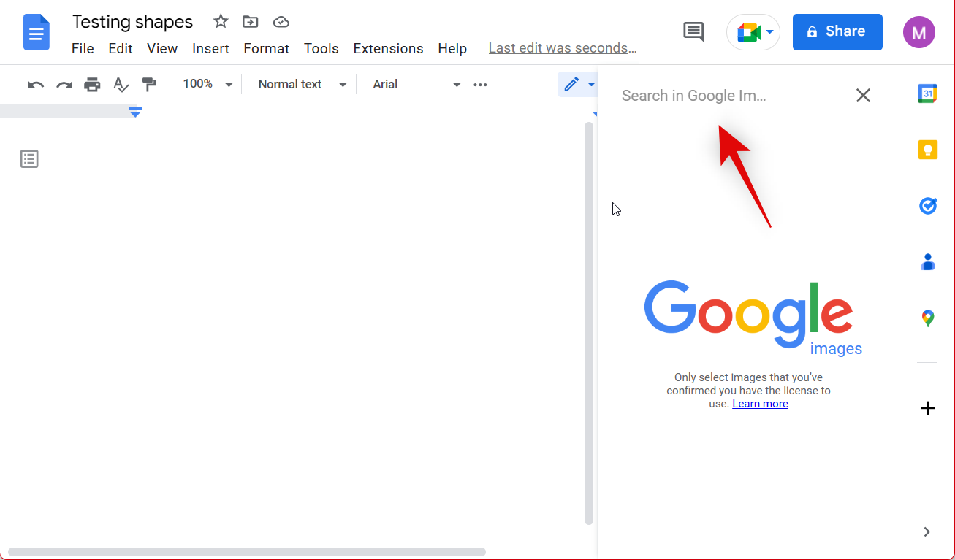The height and width of the screenshot is (560, 955).
Task: Open the Help menu
Action: 452,49
